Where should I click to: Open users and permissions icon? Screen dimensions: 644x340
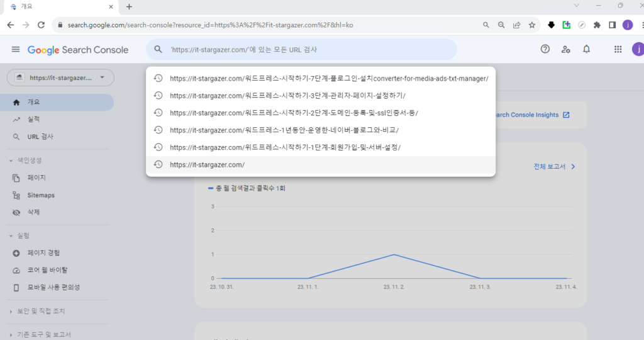(x=565, y=49)
